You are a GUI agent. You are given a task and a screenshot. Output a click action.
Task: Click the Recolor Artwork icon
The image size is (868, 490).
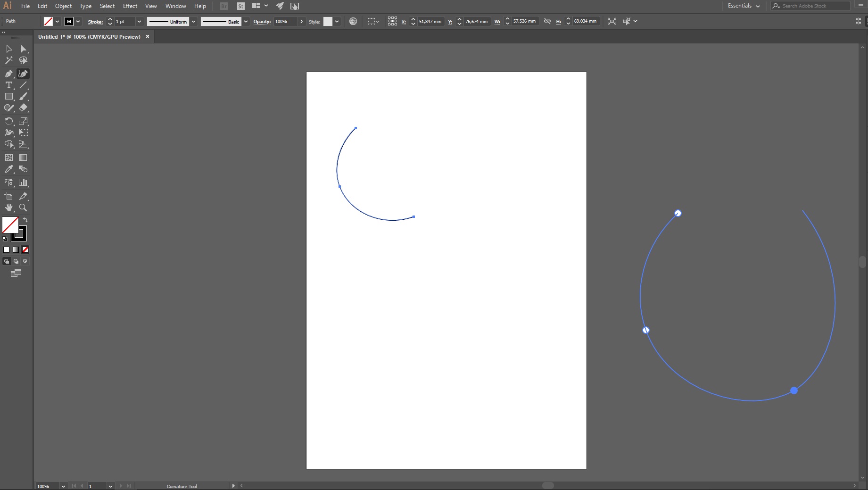pos(353,21)
